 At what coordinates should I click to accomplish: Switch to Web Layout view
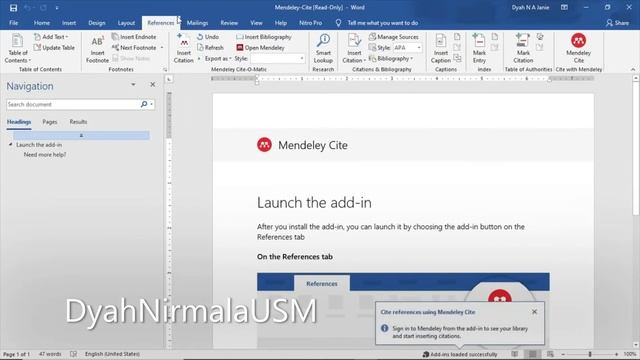click(x=550, y=354)
